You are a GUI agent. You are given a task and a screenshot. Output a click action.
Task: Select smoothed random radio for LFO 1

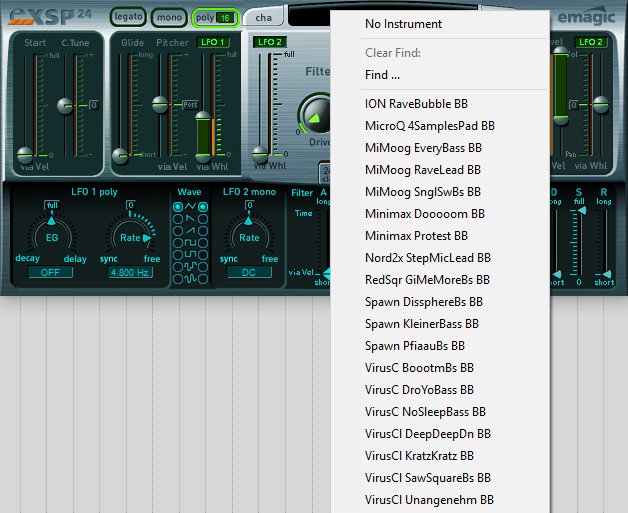click(178, 279)
